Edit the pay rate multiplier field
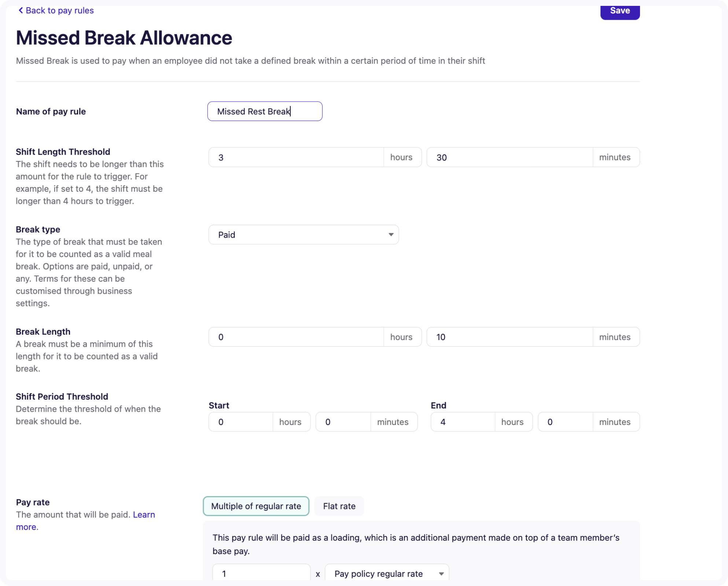 pyautogui.click(x=261, y=574)
